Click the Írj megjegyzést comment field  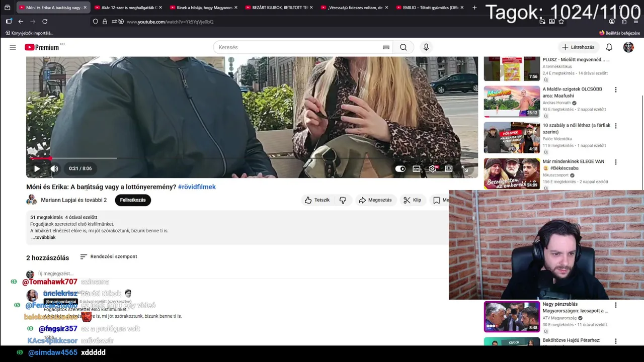(56, 274)
